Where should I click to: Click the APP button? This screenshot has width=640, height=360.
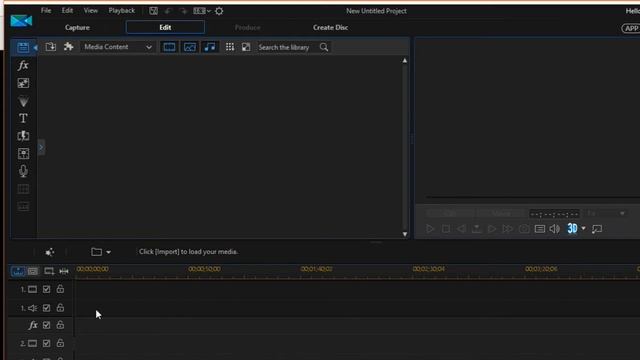[631, 28]
